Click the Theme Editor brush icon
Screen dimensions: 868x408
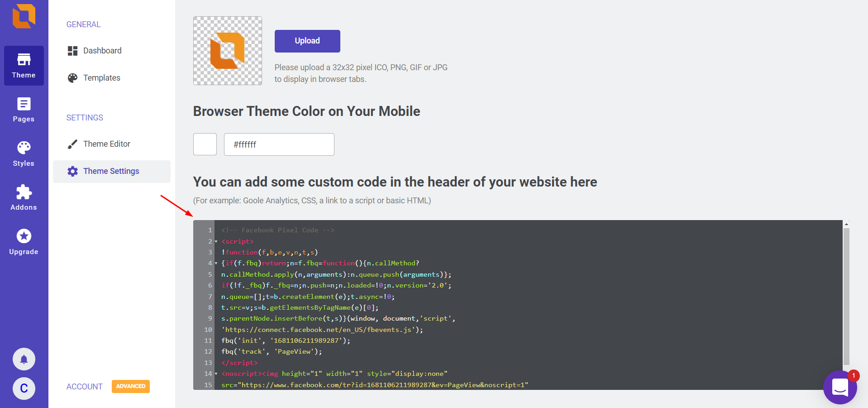click(x=72, y=144)
